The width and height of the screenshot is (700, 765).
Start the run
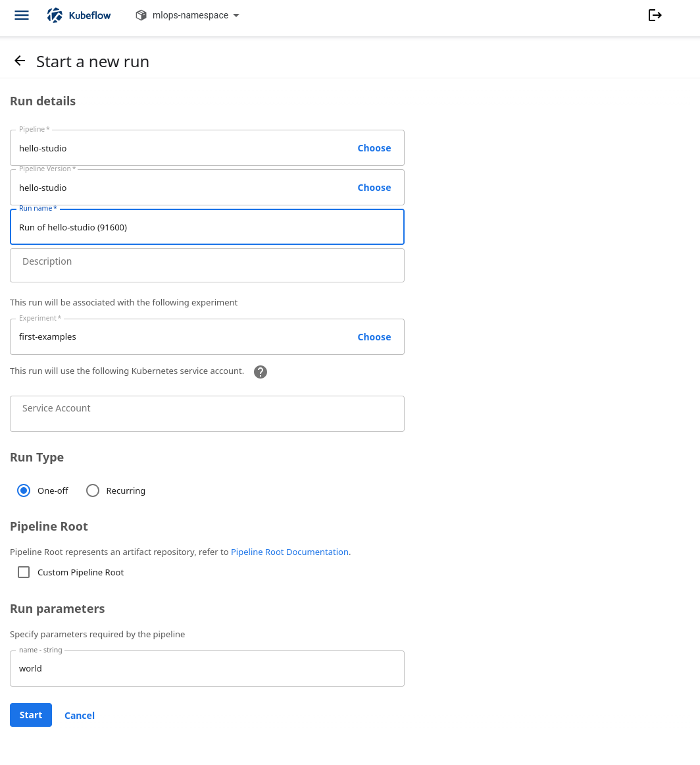31,715
